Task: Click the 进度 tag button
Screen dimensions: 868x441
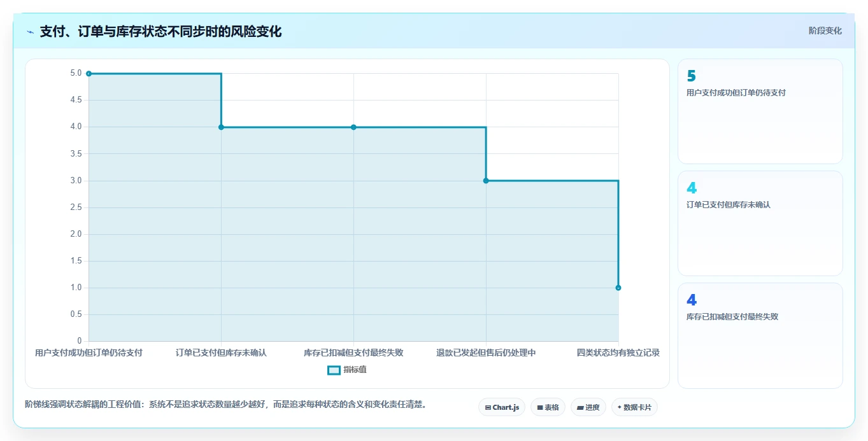Action: [x=588, y=407]
